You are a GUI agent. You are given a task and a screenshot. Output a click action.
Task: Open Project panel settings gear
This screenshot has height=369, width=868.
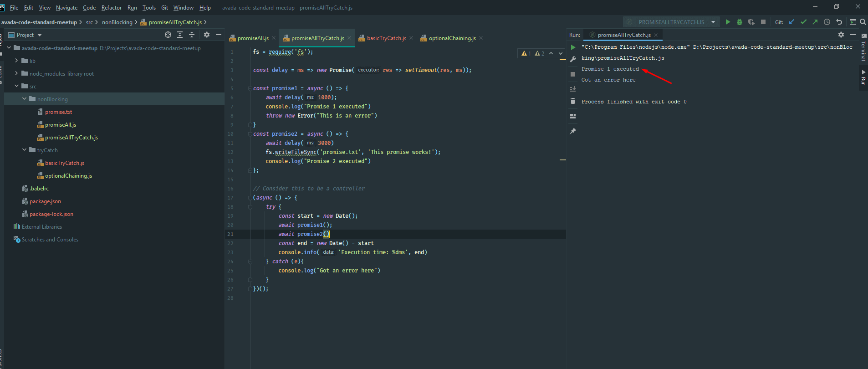[207, 35]
